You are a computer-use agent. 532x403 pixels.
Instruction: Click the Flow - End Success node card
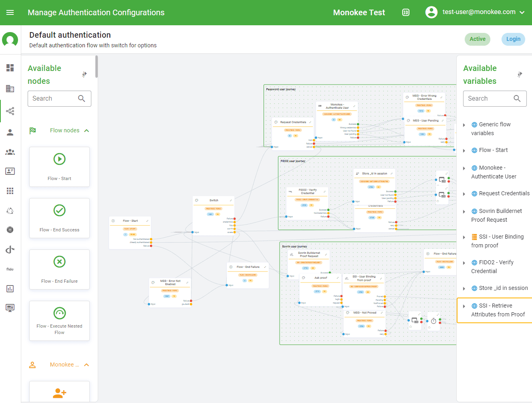click(59, 218)
